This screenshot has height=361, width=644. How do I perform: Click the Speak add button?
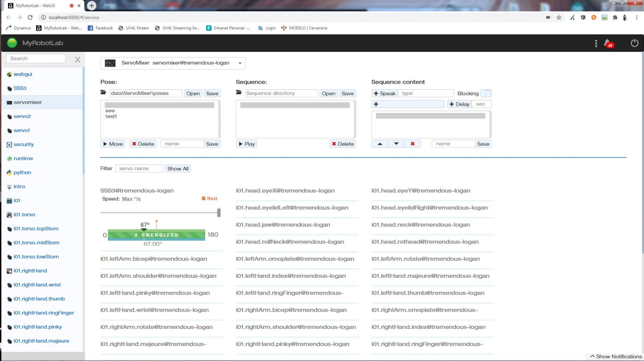[x=384, y=93]
